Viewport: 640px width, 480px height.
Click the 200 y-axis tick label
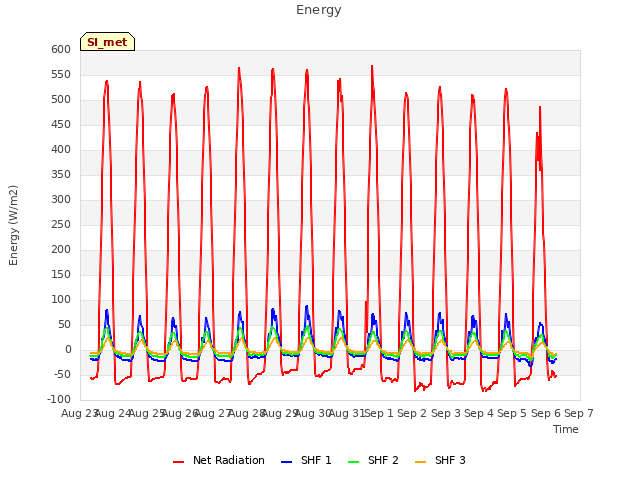pyautogui.click(x=61, y=249)
